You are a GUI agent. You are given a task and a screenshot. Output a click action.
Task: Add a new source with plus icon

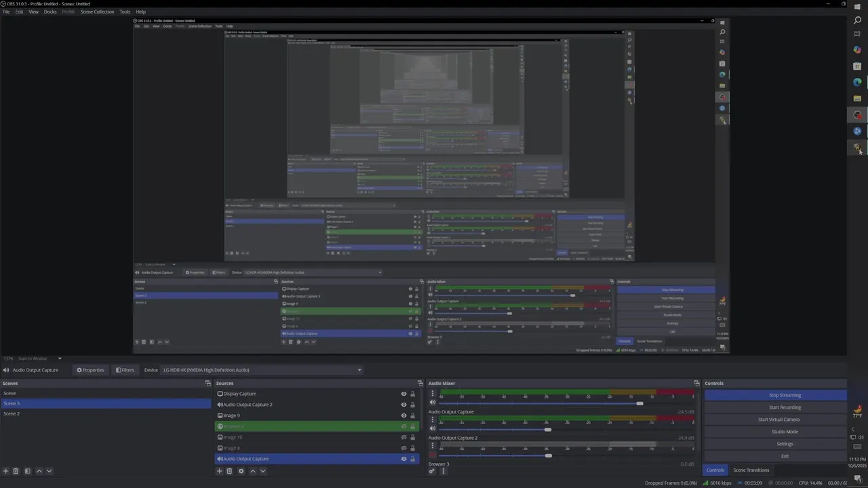coord(219,471)
